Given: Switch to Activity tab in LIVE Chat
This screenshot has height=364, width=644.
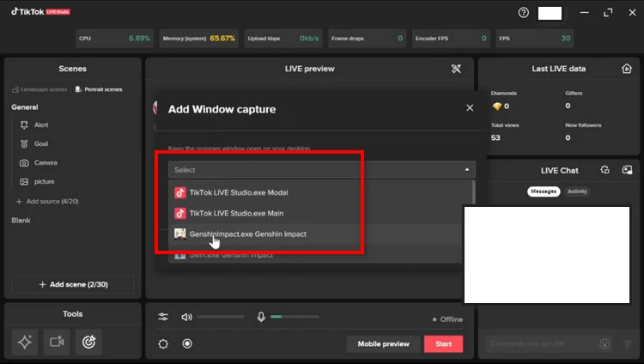Looking at the screenshot, I should (577, 191).
